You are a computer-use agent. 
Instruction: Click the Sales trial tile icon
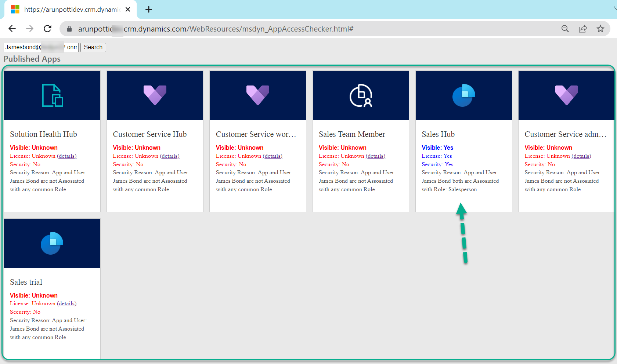click(52, 243)
